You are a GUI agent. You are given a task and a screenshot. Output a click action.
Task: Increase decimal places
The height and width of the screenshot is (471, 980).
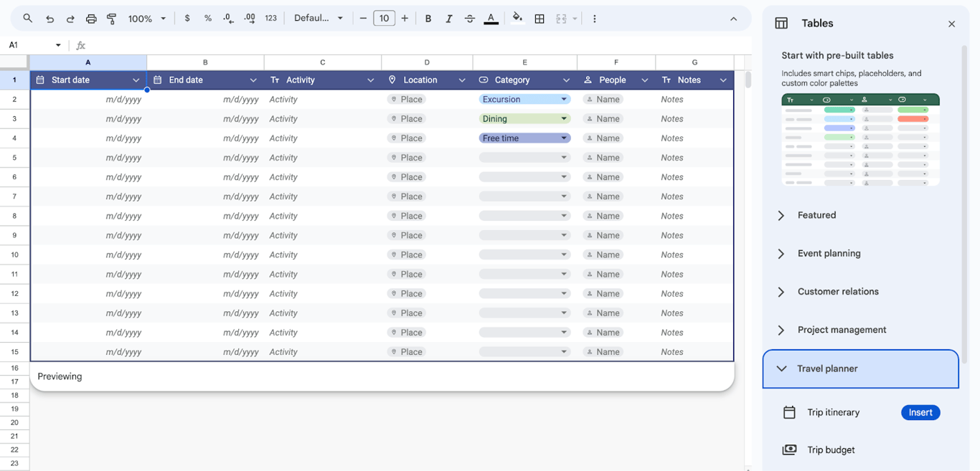[250, 19]
